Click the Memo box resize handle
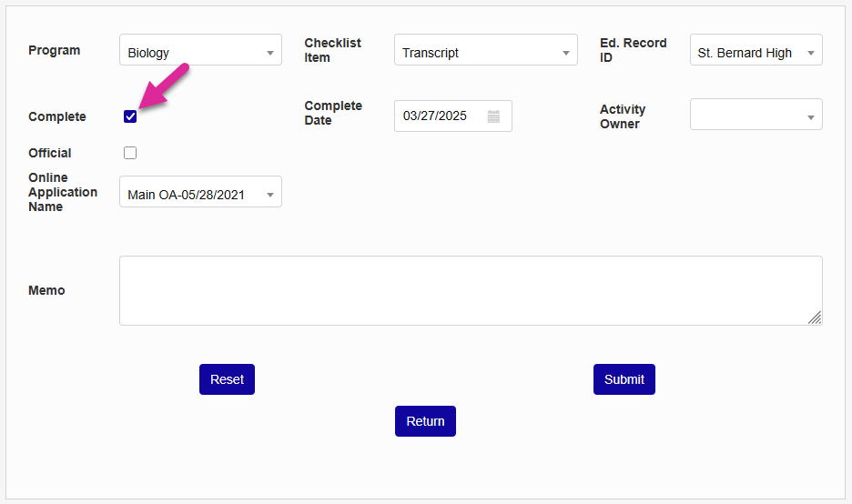Image resolution: width=852 pixels, height=504 pixels. [815, 318]
